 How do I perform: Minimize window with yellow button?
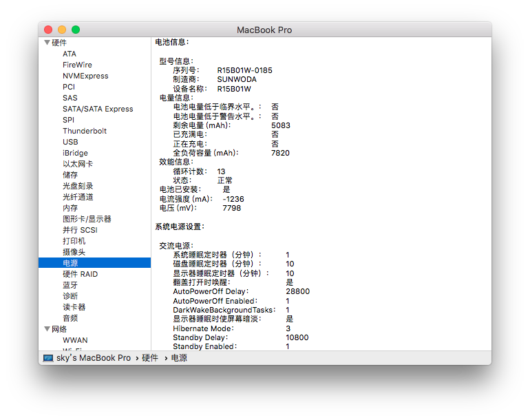[62, 30]
